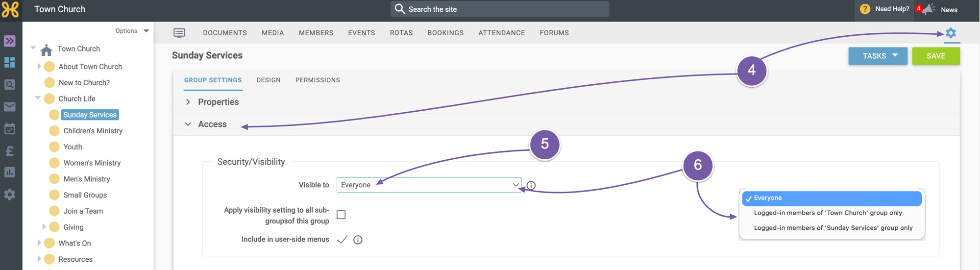
Task: Open the Documents menu
Action: [x=225, y=33]
